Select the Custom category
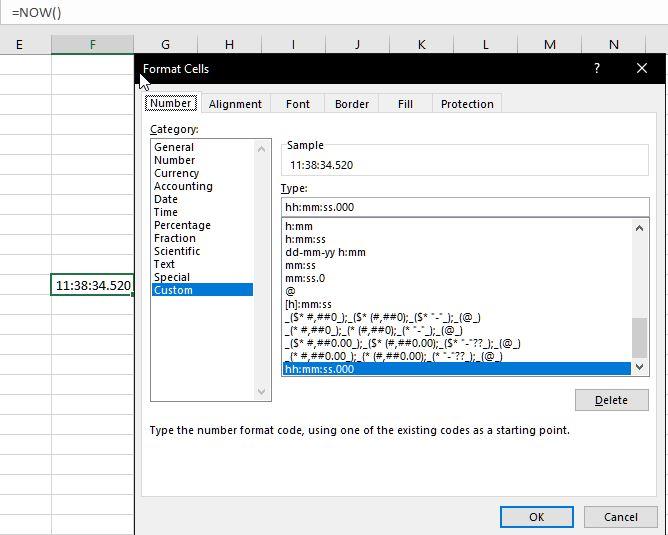This screenshot has height=535, width=668. 202,290
